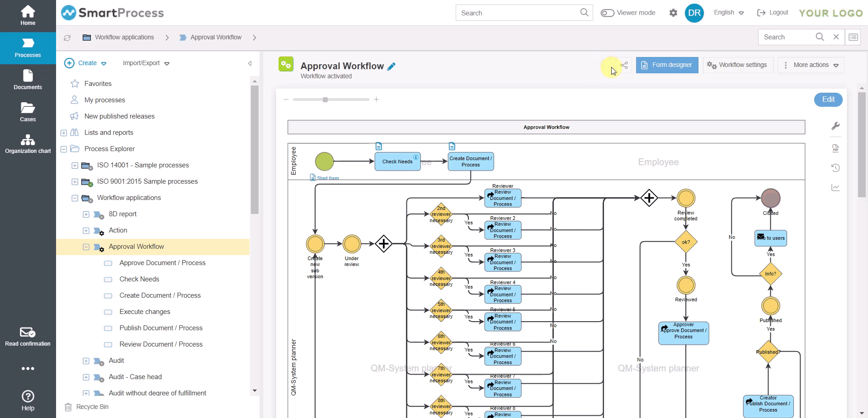The image size is (868, 418).
Task: Export the diagram using the PDF icon
Action: pyautogui.click(x=835, y=148)
